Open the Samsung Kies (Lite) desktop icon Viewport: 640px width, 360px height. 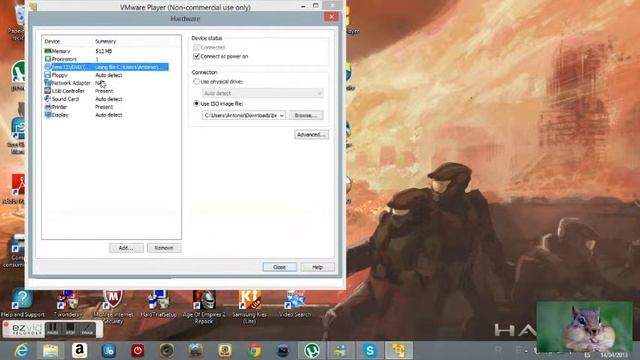[x=249, y=306]
